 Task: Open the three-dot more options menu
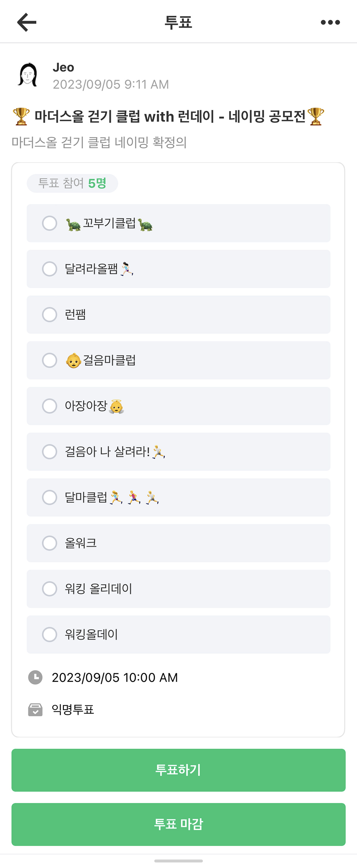click(x=330, y=22)
